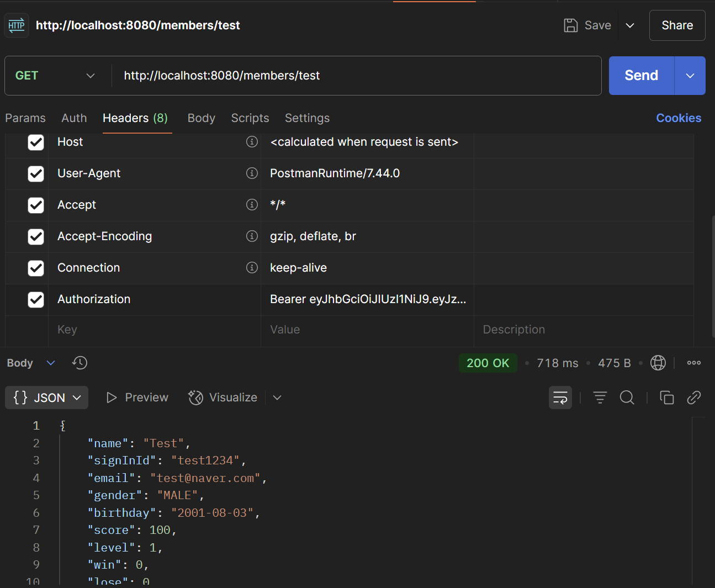The image size is (715, 588).
Task: Click the PostmanRuntime/7.44.0 value
Action: [335, 173]
